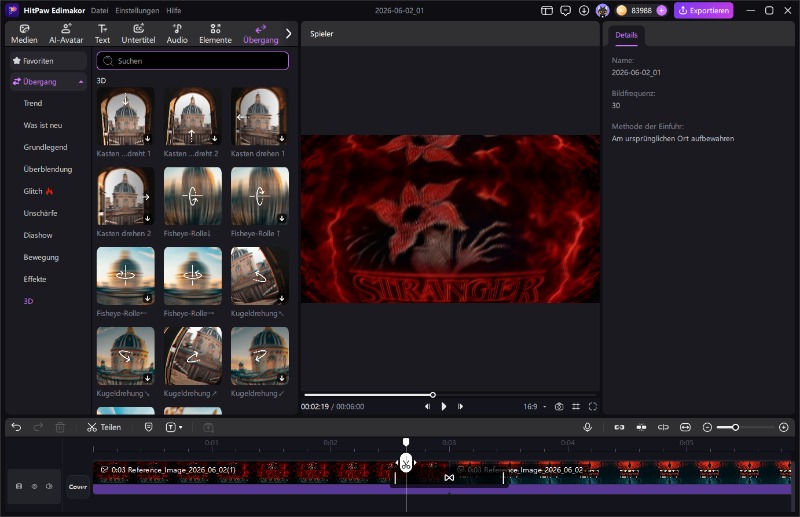800x517 pixels.
Task: Toggle timeline snapping icon
Action: pos(641,427)
